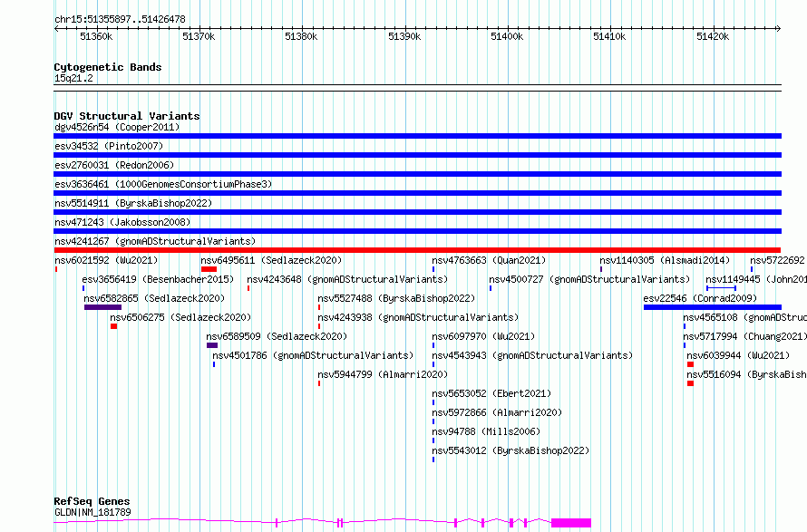Open nsv6097970 (Wu2021) label

click(x=484, y=336)
